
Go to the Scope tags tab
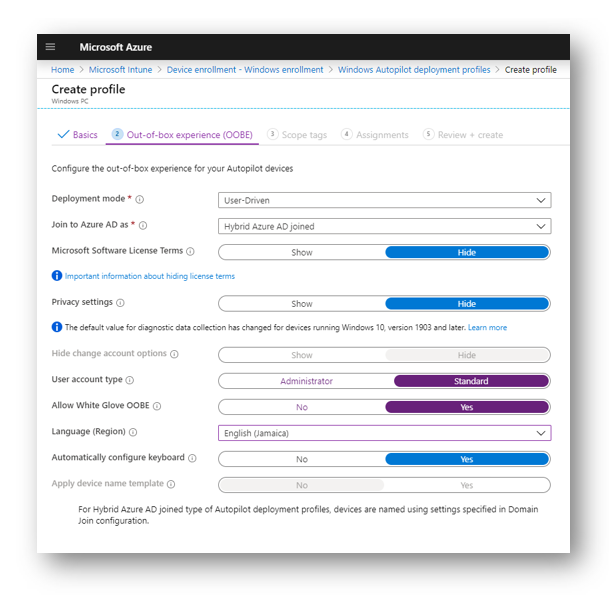pos(297,135)
